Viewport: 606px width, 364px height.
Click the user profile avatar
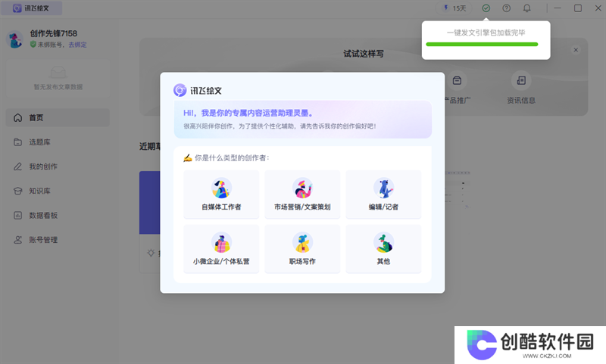tap(15, 40)
